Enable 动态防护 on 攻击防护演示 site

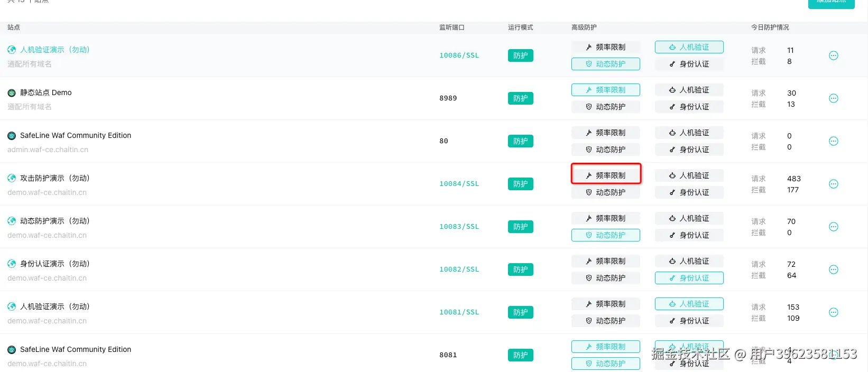pos(606,192)
